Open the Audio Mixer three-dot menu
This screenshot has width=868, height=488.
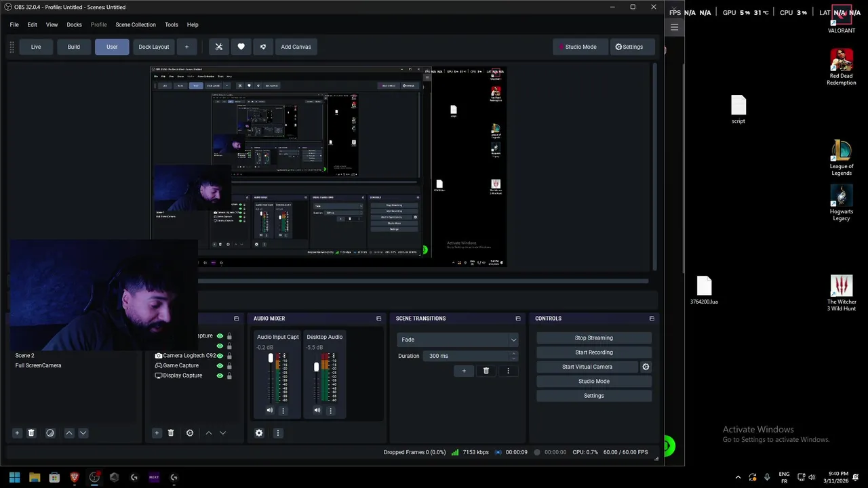pos(277,433)
